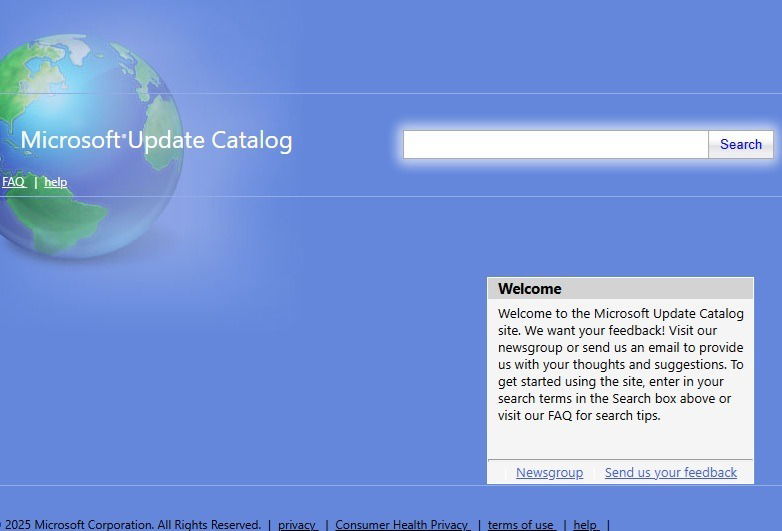Open the FAQ link below the title
The height and width of the screenshot is (531, 782).
tap(14, 182)
